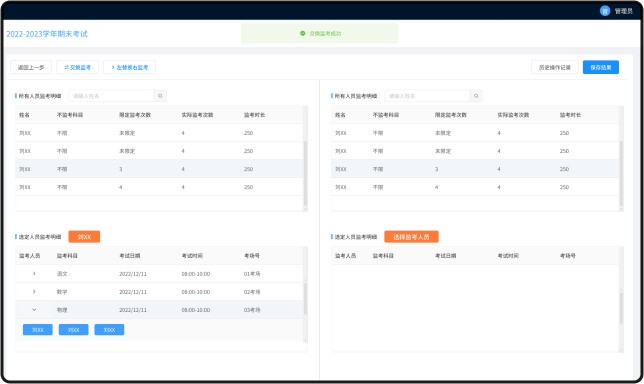Viewport: 644px width, 384px height.
Task: Click the right panel name search field
Action: [427, 96]
